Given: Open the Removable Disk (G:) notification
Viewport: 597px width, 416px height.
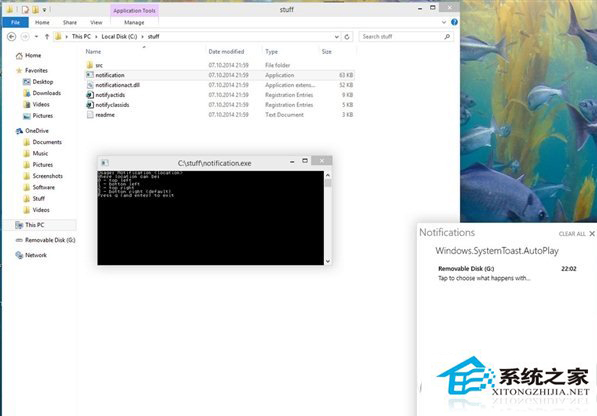Looking at the screenshot, I should (x=507, y=273).
